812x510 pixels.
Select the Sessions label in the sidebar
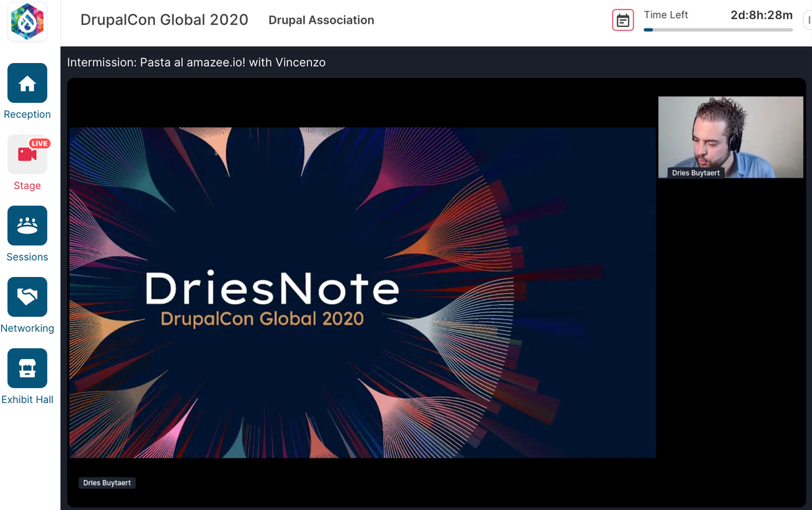point(27,257)
